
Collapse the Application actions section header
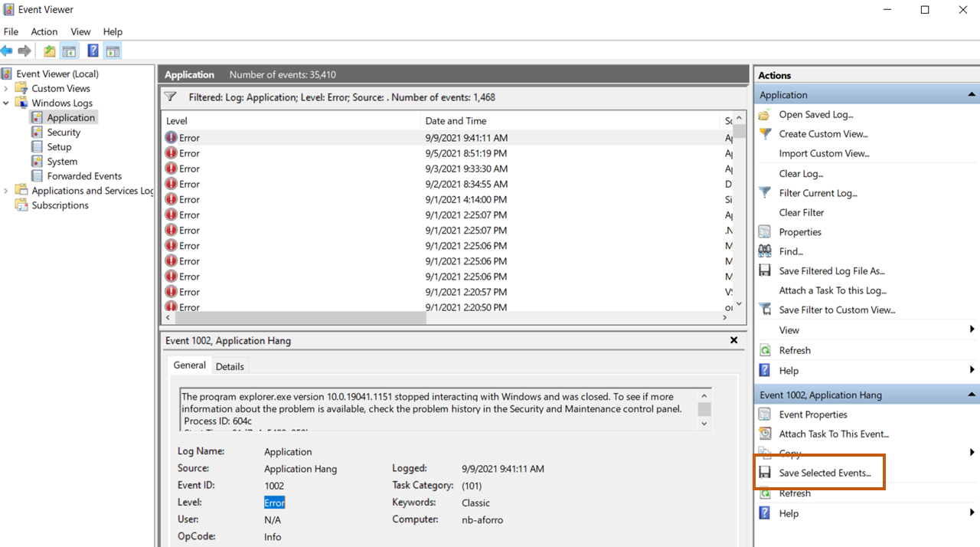971,93
